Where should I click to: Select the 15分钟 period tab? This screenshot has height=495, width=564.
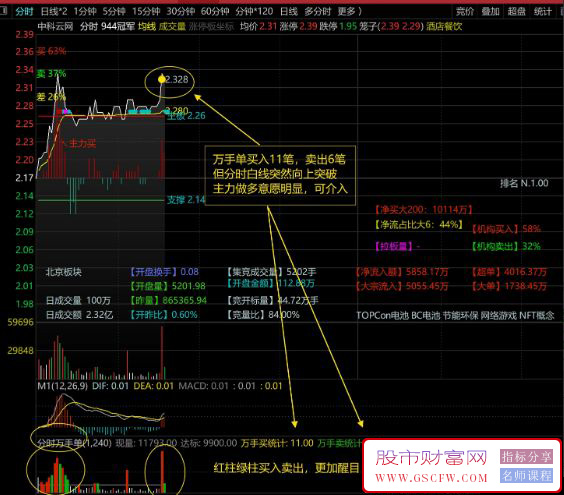[x=146, y=12]
